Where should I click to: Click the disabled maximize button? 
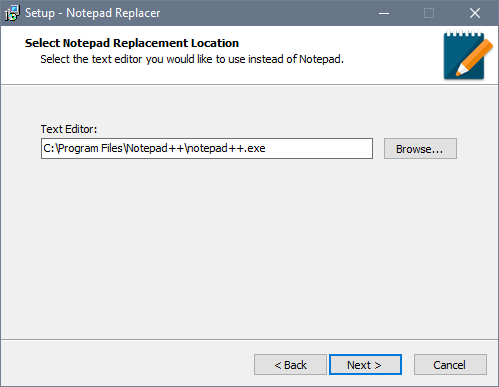click(429, 13)
